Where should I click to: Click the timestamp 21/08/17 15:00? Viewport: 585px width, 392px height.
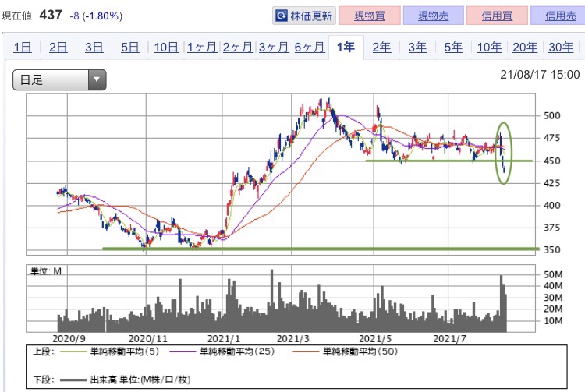pos(540,75)
